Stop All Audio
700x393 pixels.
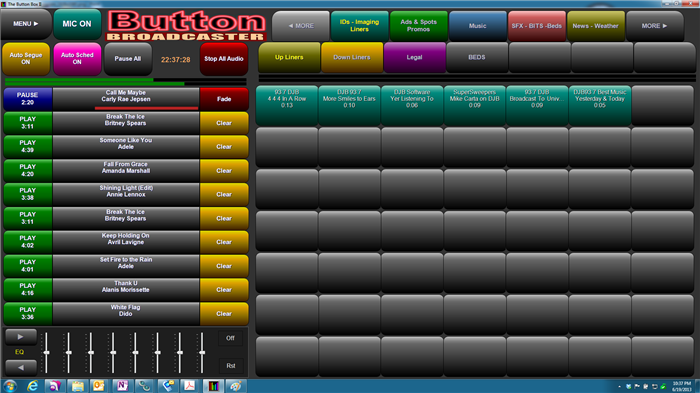(224, 59)
